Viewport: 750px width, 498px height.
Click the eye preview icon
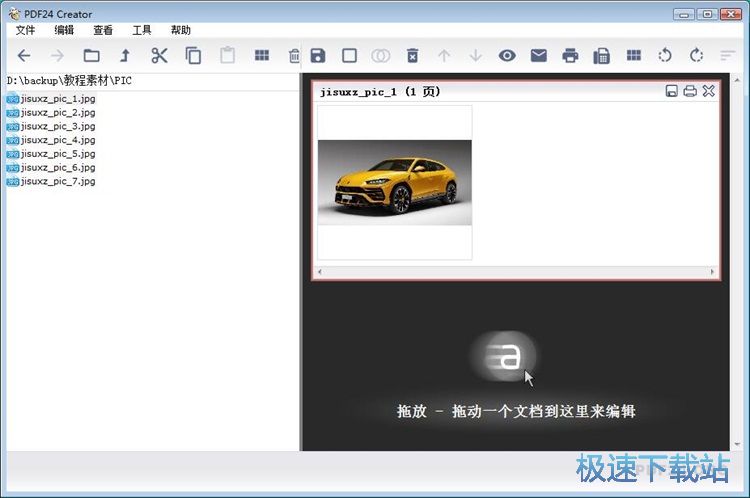(507, 56)
